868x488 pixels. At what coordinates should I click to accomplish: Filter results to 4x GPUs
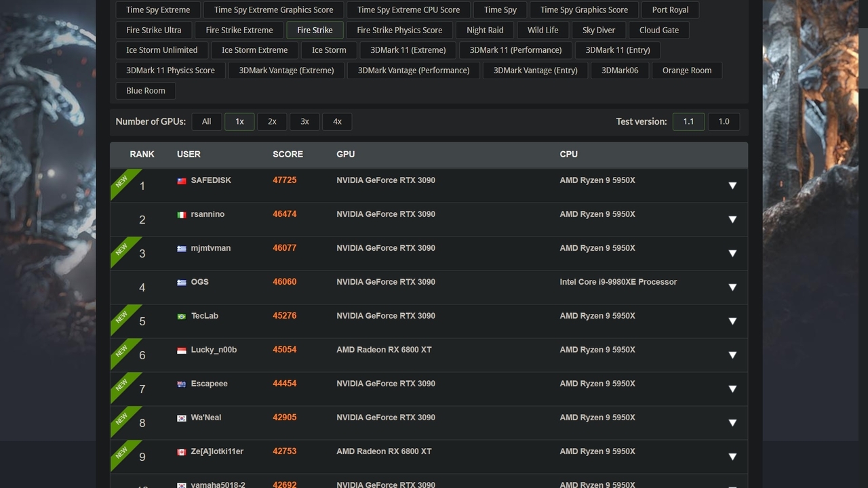click(x=337, y=121)
